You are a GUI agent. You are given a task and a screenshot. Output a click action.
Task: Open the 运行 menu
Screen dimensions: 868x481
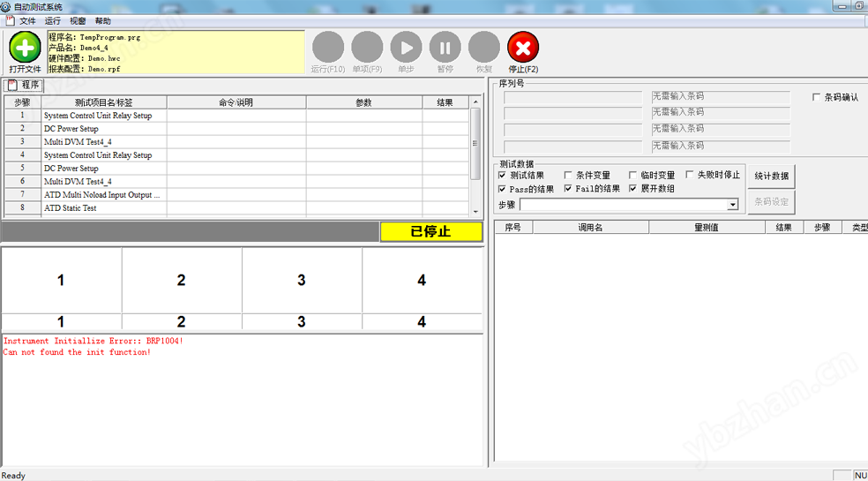53,20
